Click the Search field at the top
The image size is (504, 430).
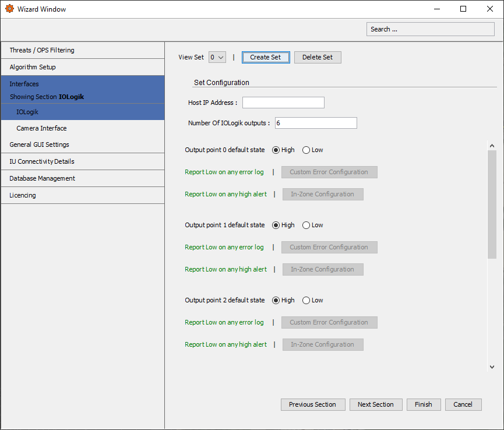click(x=430, y=29)
